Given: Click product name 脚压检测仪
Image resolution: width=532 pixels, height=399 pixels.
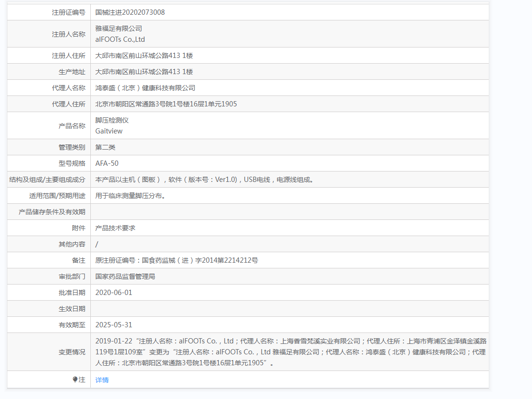Looking at the screenshot, I should 112,120.
